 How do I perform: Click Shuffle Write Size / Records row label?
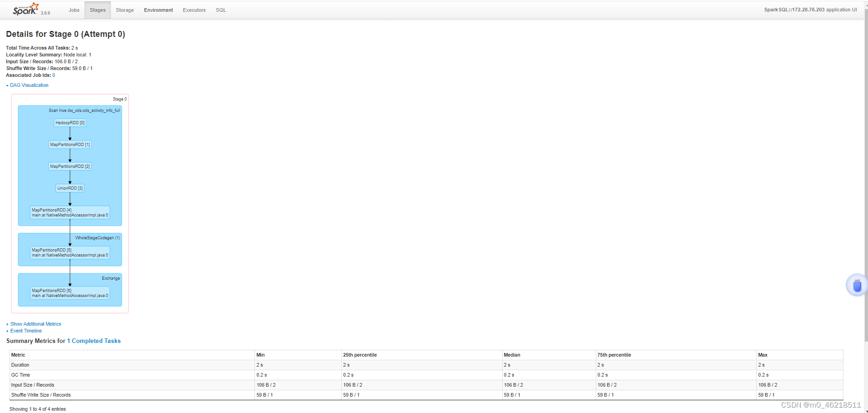(41, 395)
